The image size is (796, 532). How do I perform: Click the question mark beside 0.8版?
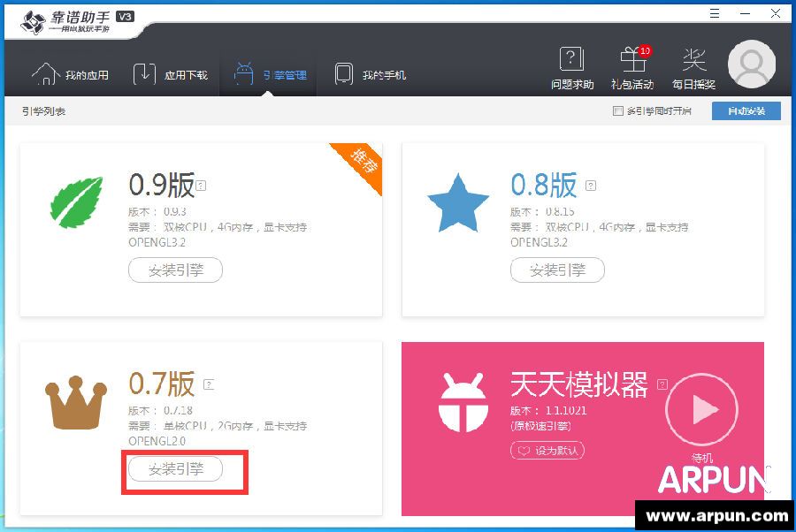tap(591, 186)
